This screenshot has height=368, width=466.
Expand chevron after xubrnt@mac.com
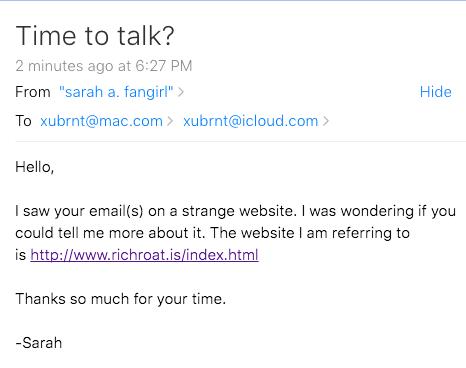click(x=170, y=121)
